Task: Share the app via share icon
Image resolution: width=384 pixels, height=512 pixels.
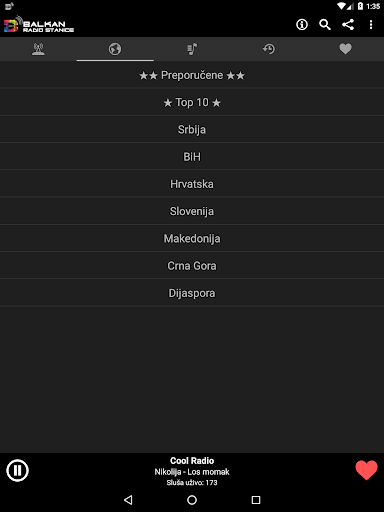Action: (348, 25)
